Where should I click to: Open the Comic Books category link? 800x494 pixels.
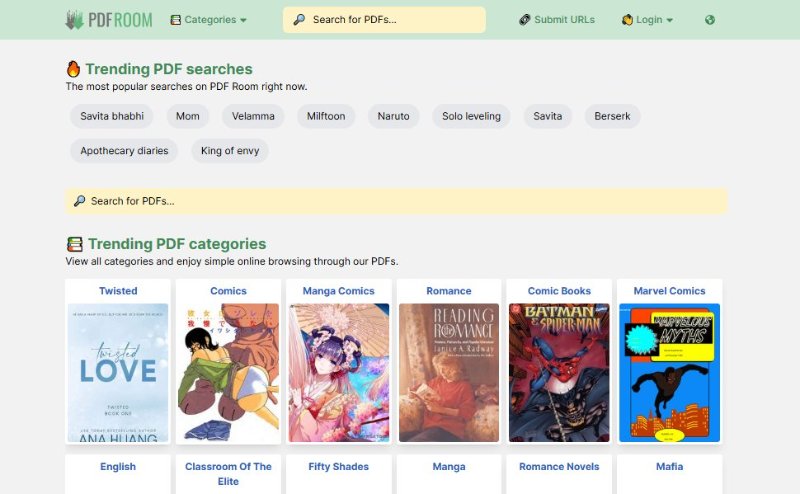pos(559,291)
